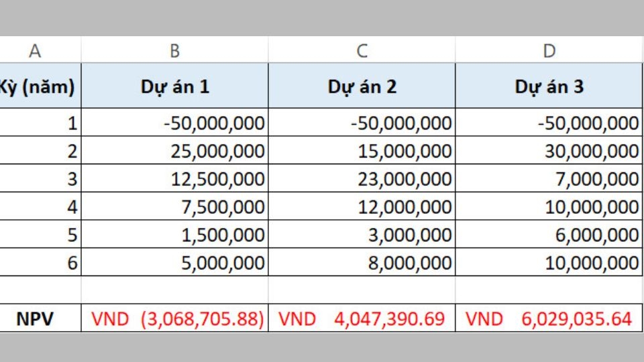Select Dự án 1 cell 25,000,000
This screenshot has height=362, width=644.
coord(174,150)
